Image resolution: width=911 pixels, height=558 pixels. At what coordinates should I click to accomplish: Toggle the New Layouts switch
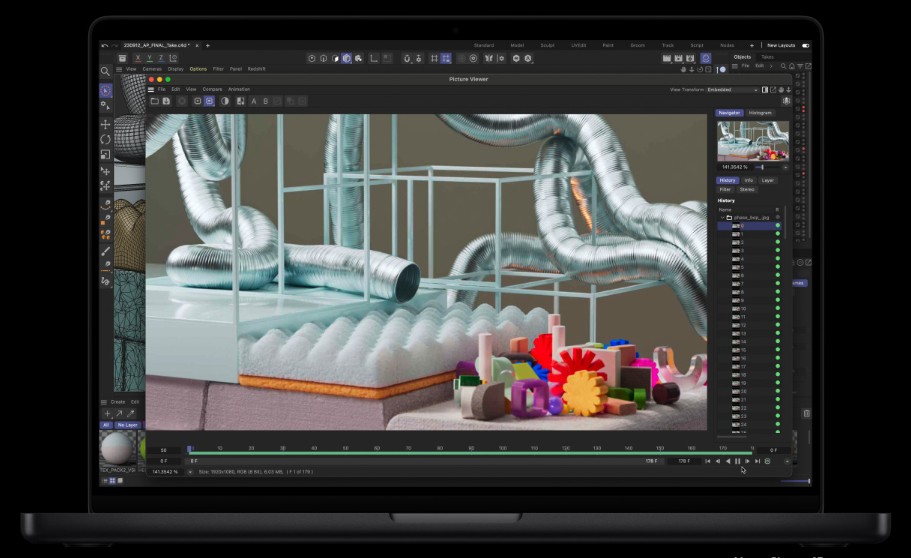806,45
